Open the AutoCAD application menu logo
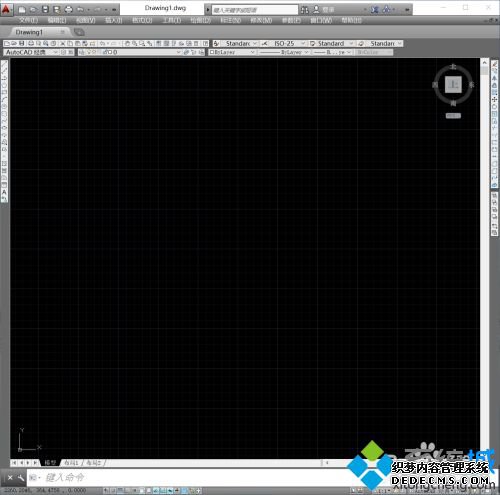The width and height of the screenshot is (500, 495). [7, 9]
